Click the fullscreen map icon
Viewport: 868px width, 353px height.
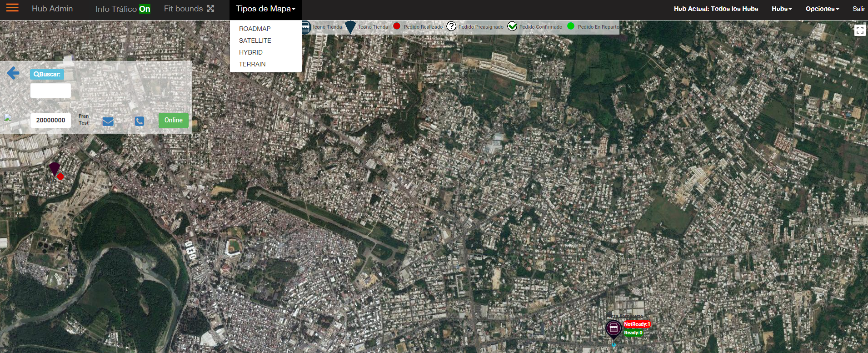pyautogui.click(x=859, y=30)
